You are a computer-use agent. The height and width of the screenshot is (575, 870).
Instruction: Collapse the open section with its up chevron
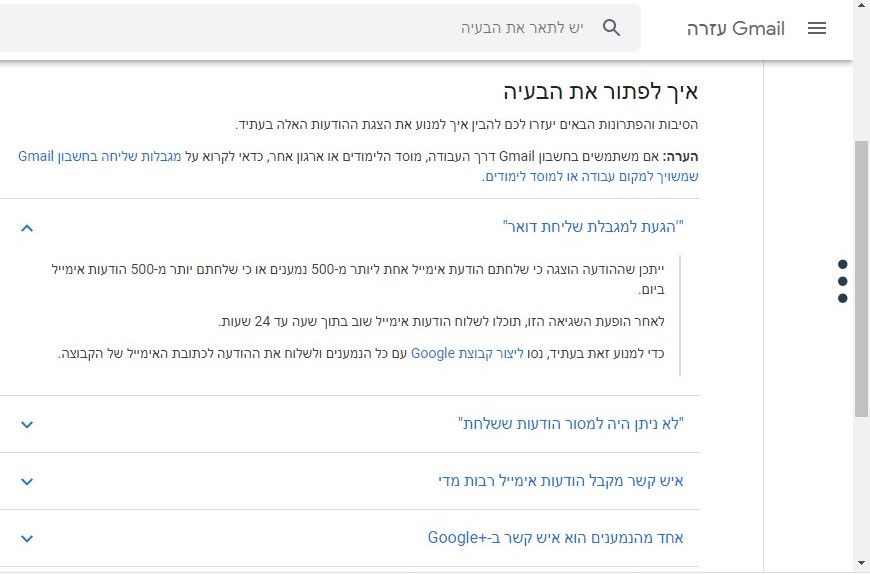(x=27, y=228)
